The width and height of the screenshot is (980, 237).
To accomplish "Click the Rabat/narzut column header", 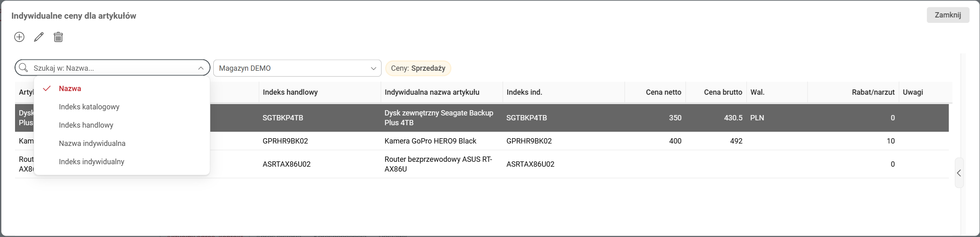I will pos(873,92).
